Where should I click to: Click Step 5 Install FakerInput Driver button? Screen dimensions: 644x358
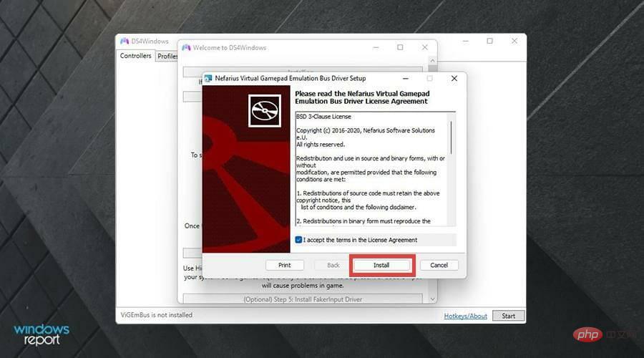(304, 299)
